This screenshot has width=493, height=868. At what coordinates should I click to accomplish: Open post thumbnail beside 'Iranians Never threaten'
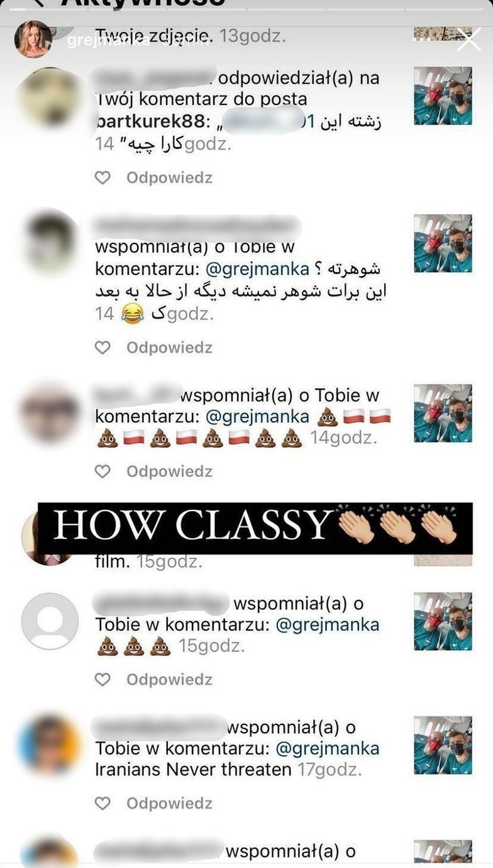(443, 745)
